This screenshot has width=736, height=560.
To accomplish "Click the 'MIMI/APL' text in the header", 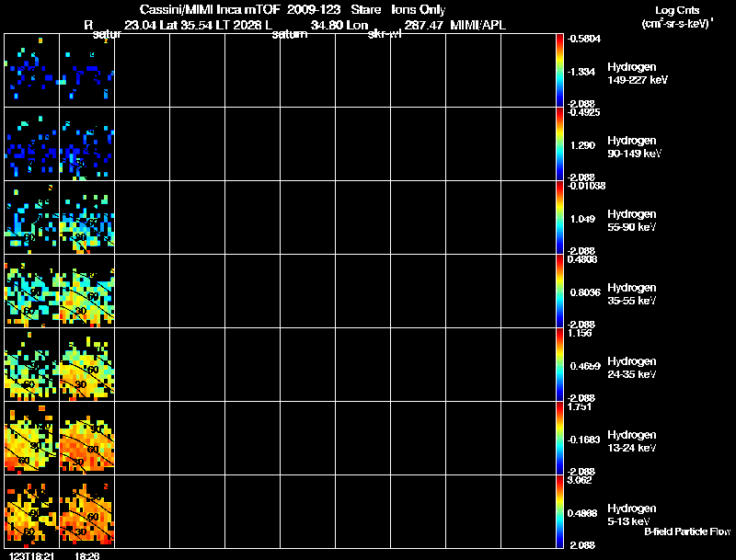I will coord(477,26).
